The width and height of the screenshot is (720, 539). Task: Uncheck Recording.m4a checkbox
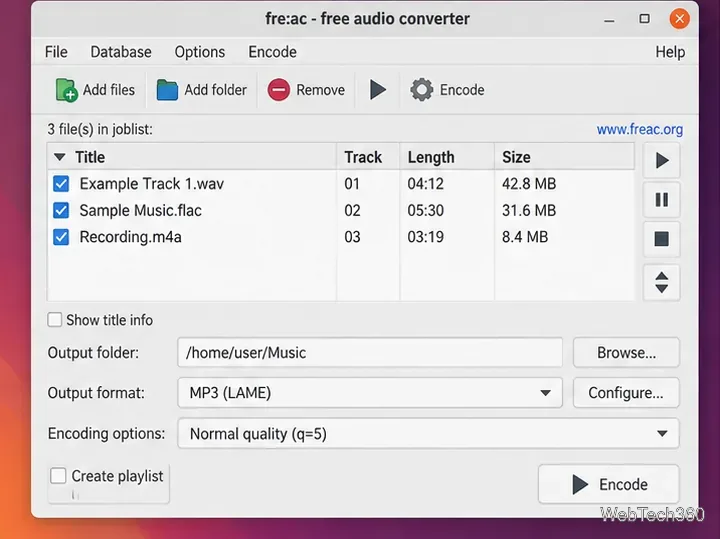tap(61, 237)
